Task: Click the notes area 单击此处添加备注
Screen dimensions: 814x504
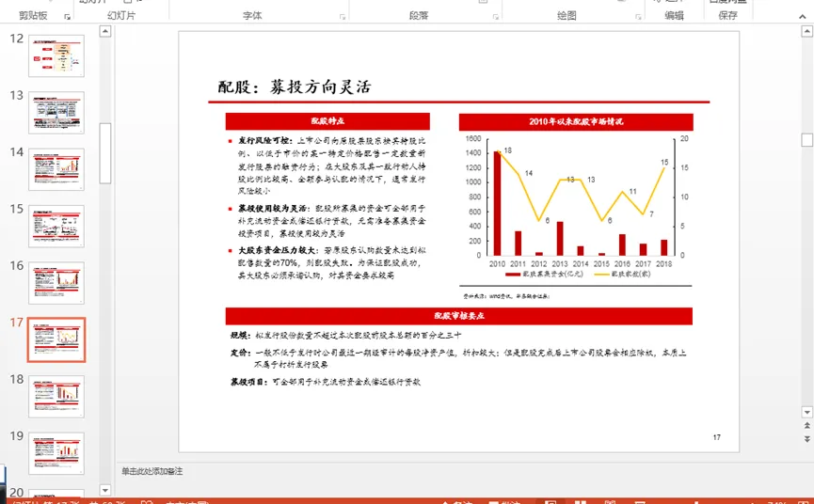Action: pos(152,471)
